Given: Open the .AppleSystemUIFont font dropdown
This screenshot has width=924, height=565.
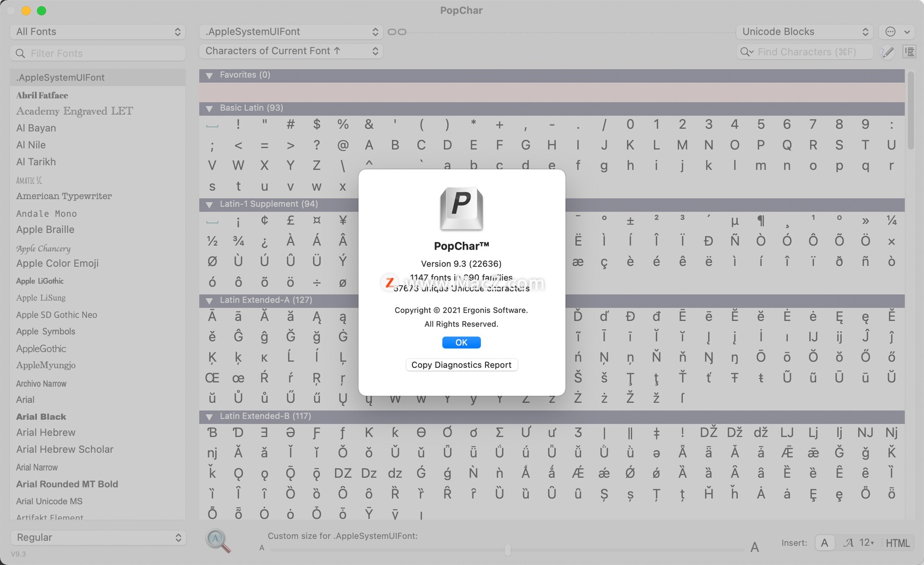Looking at the screenshot, I should click(291, 32).
